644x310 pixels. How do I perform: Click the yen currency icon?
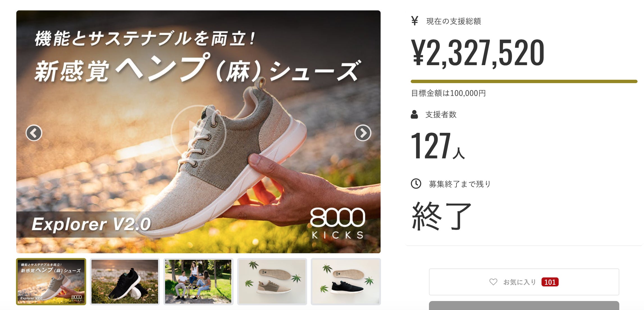click(414, 21)
